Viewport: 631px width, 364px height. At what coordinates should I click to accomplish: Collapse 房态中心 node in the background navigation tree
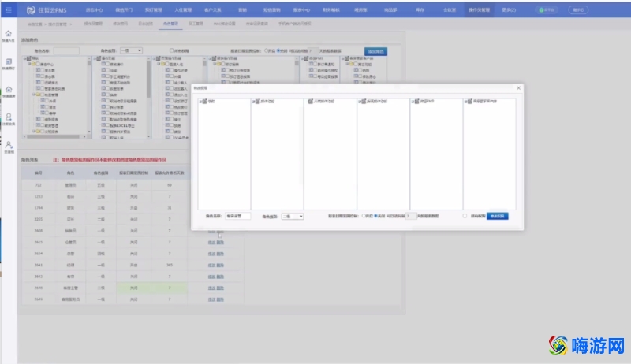(29, 64)
